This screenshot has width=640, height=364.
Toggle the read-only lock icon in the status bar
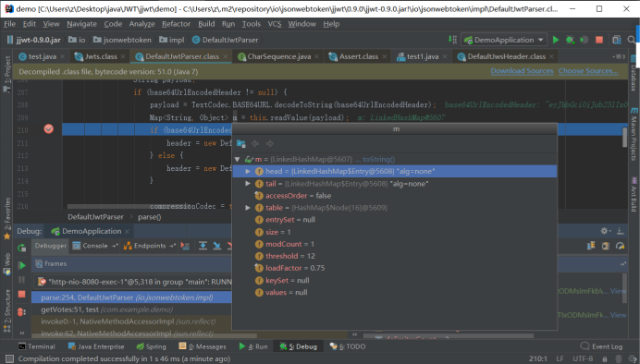pyautogui.click(x=605, y=358)
